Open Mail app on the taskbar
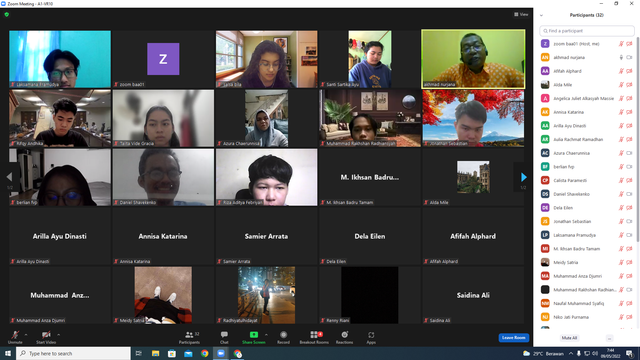 coord(188,353)
